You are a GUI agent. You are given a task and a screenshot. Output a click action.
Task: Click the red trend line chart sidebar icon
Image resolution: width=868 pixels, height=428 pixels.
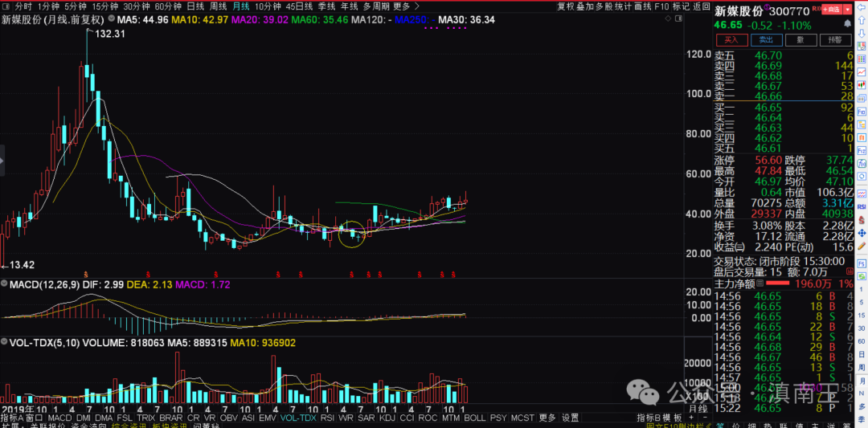pos(860,72)
